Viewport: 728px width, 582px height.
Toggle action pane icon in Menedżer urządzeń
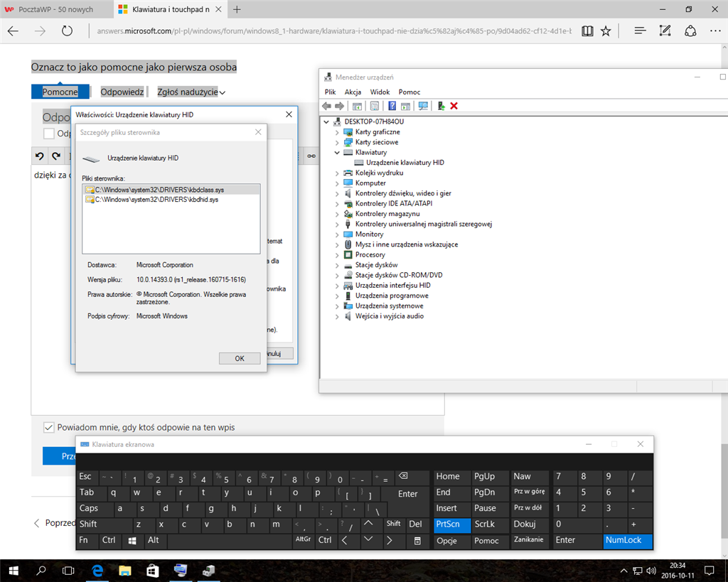pos(405,106)
